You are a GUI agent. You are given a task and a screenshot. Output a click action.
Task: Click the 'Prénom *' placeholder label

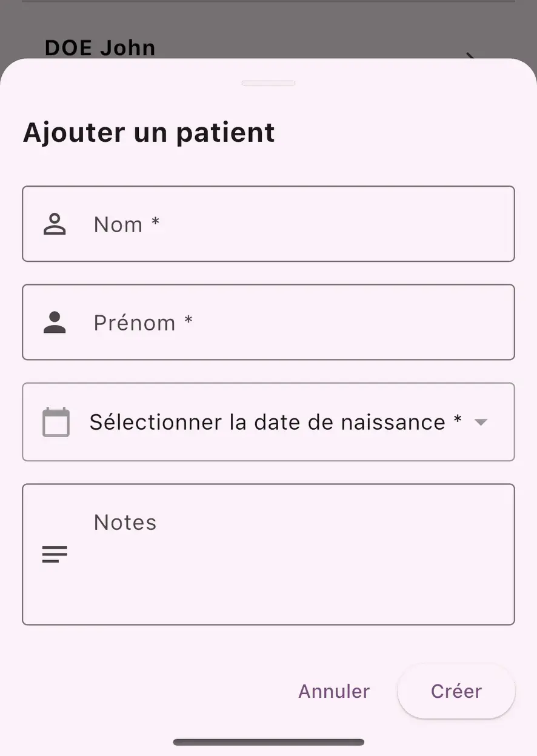[x=143, y=323]
